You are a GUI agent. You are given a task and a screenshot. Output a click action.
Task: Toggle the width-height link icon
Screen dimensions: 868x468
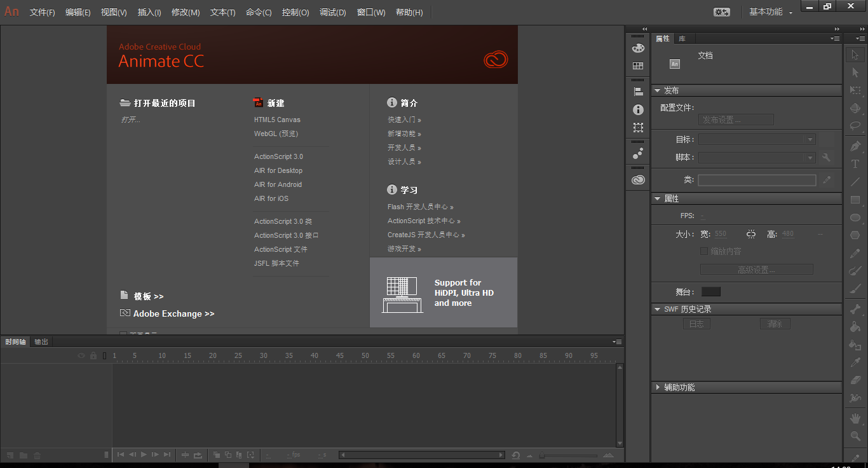point(751,234)
